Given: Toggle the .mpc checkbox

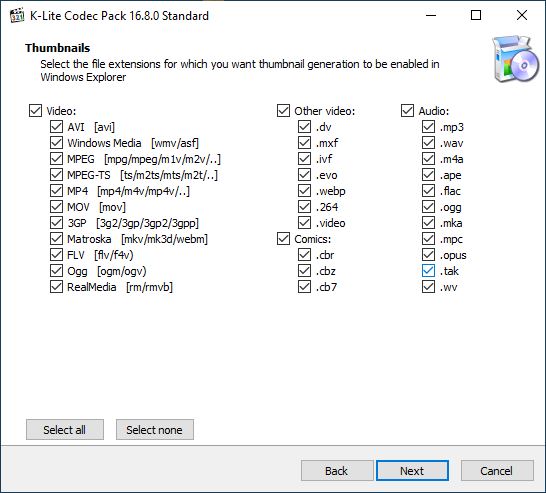Looking at the screenshot, I should (429, 239).
